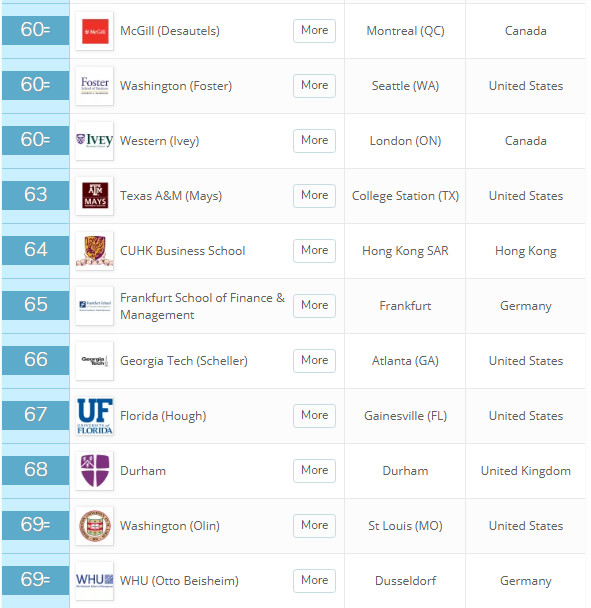
Task: Open More for Frankfurt School of Finance
Action: [x=315, y=306]
